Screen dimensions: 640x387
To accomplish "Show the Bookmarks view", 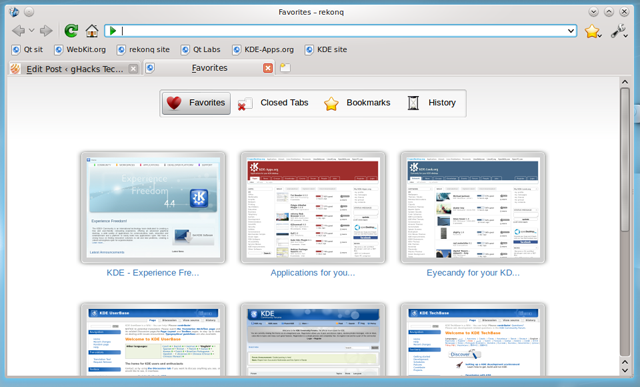I will pos(357,103).
